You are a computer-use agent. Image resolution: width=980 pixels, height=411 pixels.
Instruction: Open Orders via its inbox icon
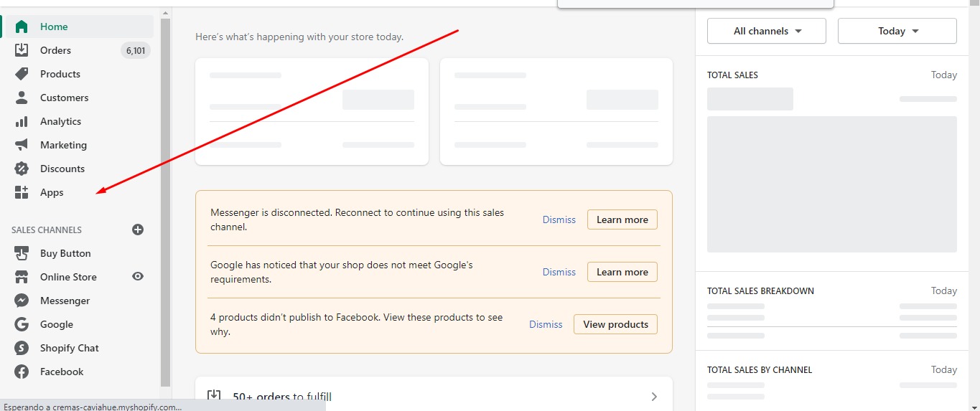tap(22, 50)
